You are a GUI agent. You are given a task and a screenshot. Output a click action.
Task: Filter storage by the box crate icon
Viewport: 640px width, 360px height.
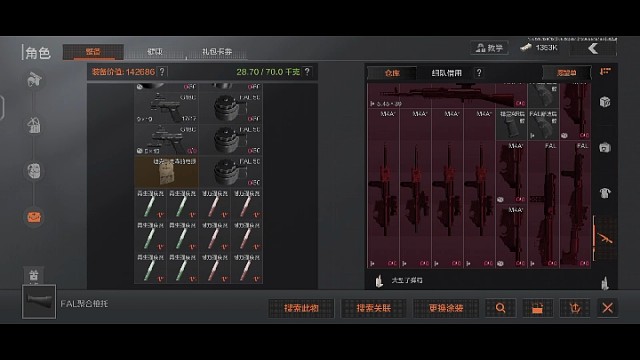(605, 102)
